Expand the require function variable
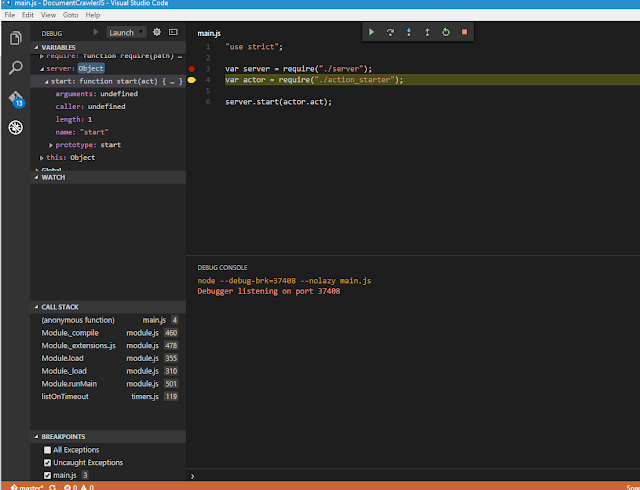 42,56
